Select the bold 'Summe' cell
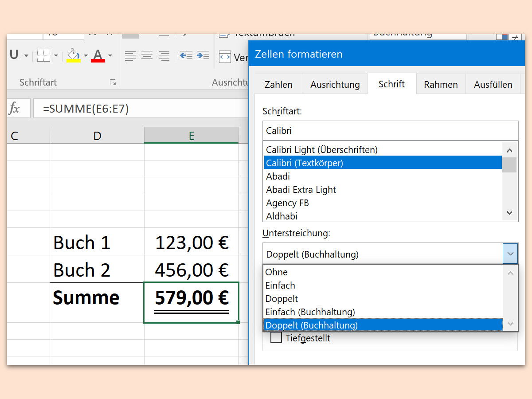 coord(97,303)
